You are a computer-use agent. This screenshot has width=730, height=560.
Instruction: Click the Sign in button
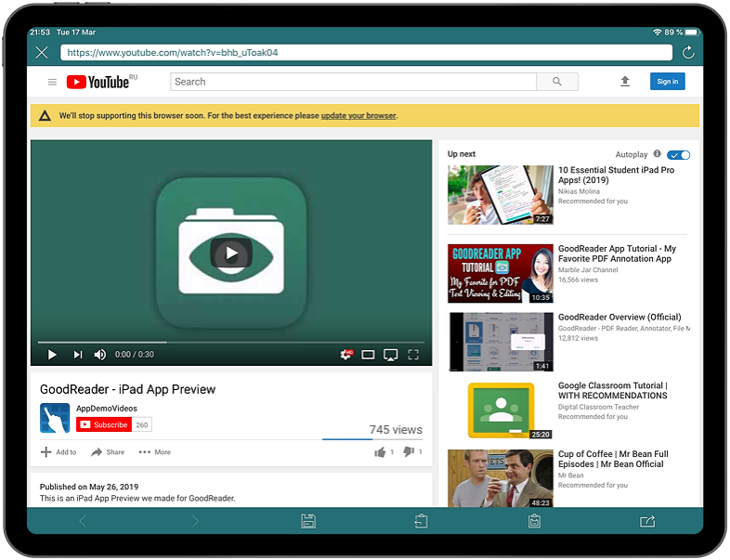[x=667, y=82]
